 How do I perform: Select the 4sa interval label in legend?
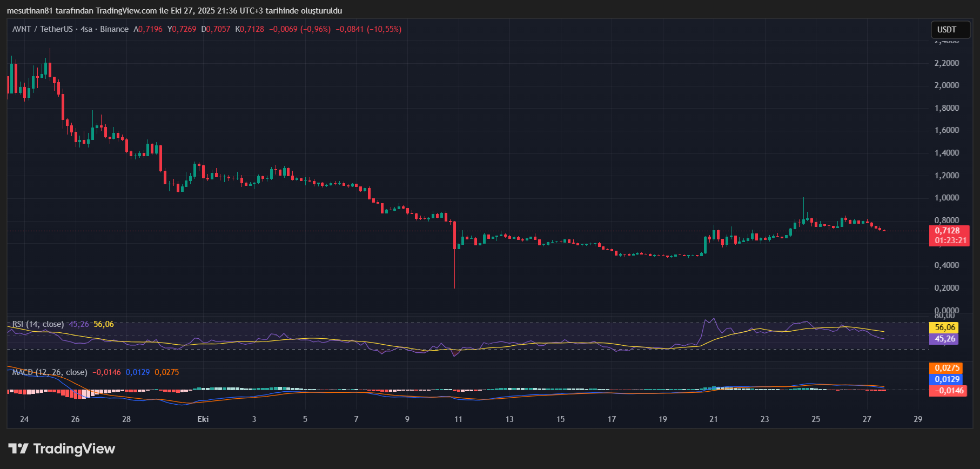pos(86,29)
